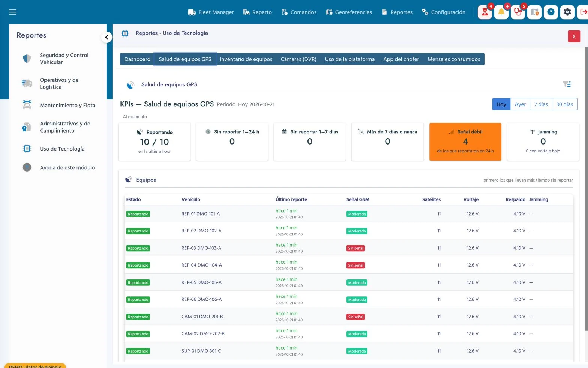Open the yellow bell notifications

(501, 12)
